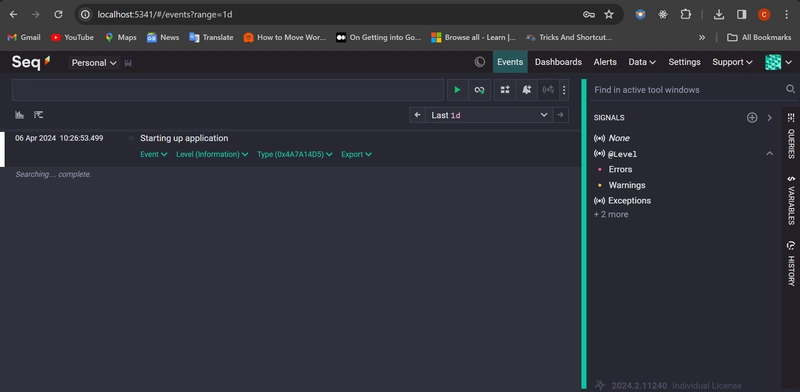Show + 2 more signals
The width and height of the screenshot is (800, 392).
click(611, 214)
